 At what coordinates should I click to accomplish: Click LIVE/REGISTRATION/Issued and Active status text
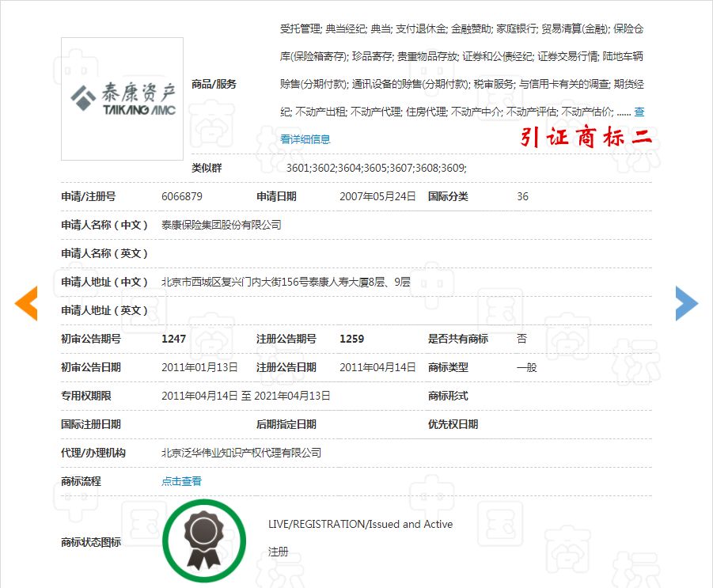coord(361,525)
